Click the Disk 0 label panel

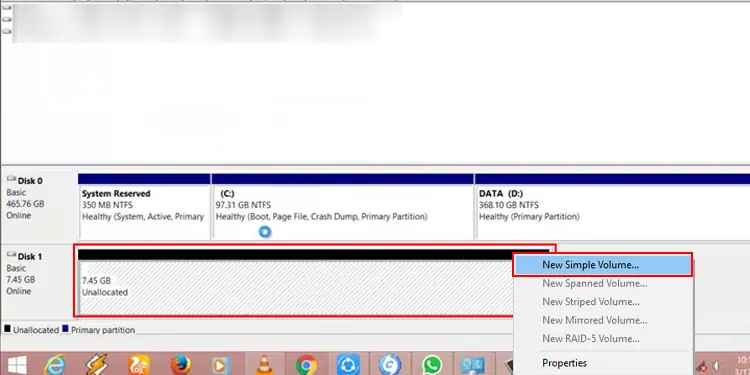click(x=38, y=205)
